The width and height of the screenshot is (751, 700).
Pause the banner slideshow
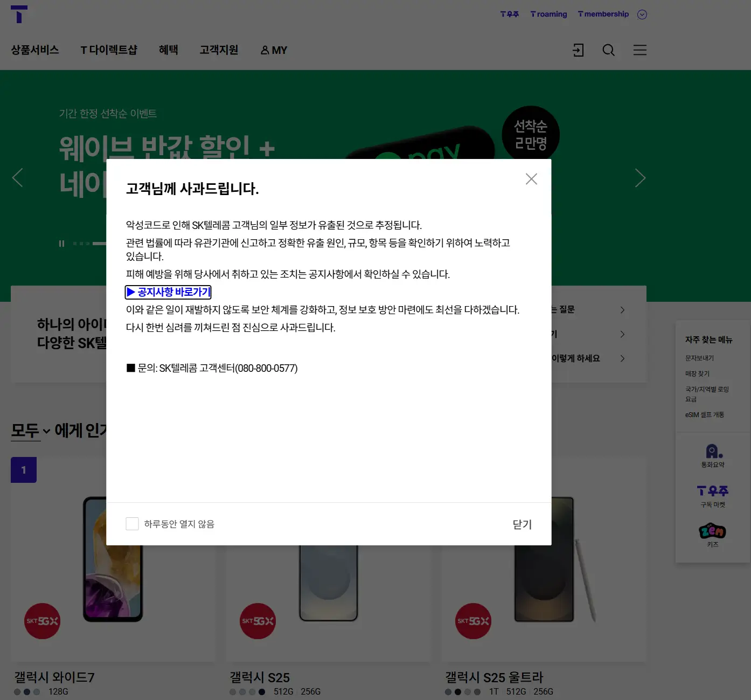click(x=61, y=243)
